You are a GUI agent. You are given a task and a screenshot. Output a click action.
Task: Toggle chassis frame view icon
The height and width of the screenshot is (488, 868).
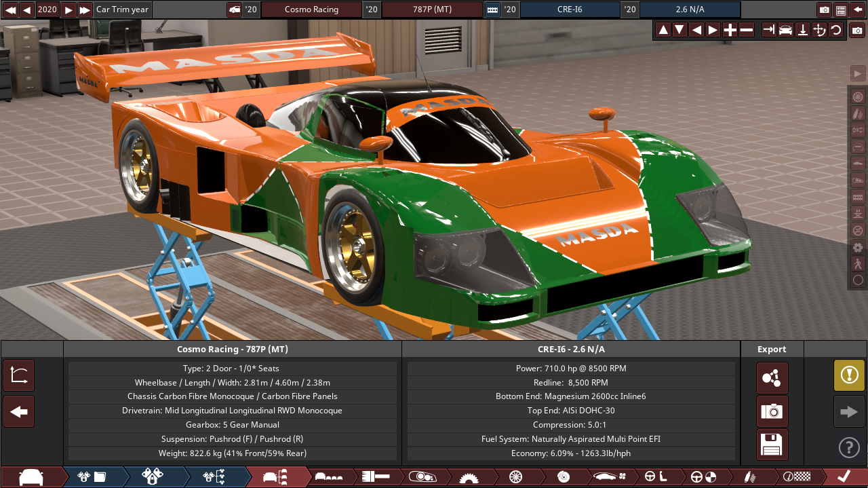tap(858, 147)
